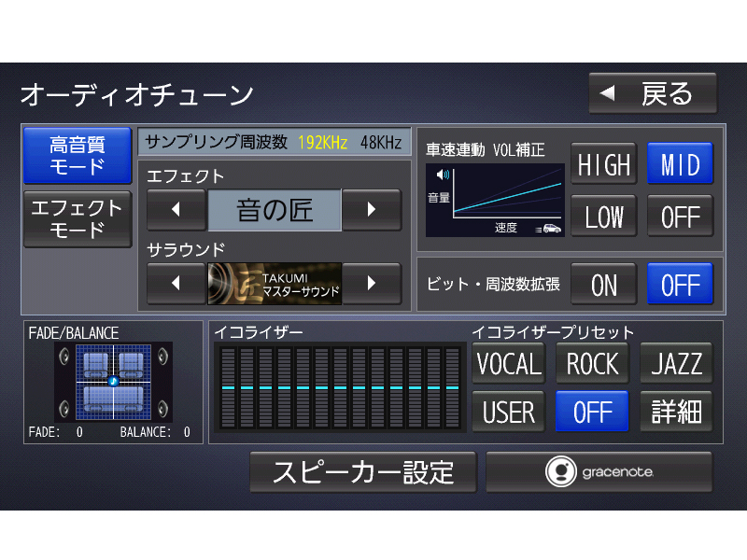
Task: Go back with the 戻る button
Action: tap(653, 93)
